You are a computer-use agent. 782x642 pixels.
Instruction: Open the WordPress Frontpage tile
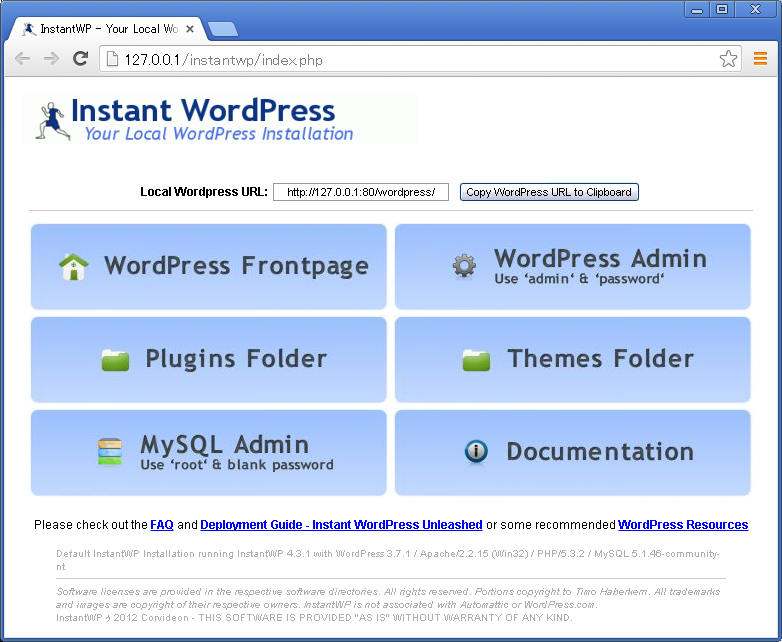click(208, 266)
